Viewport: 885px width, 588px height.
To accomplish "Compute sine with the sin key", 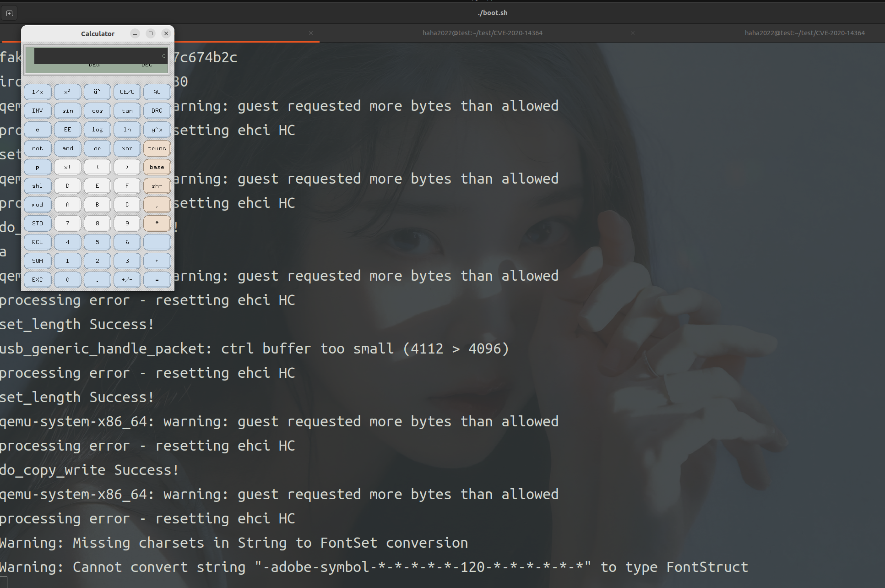I will coord(67,111).
